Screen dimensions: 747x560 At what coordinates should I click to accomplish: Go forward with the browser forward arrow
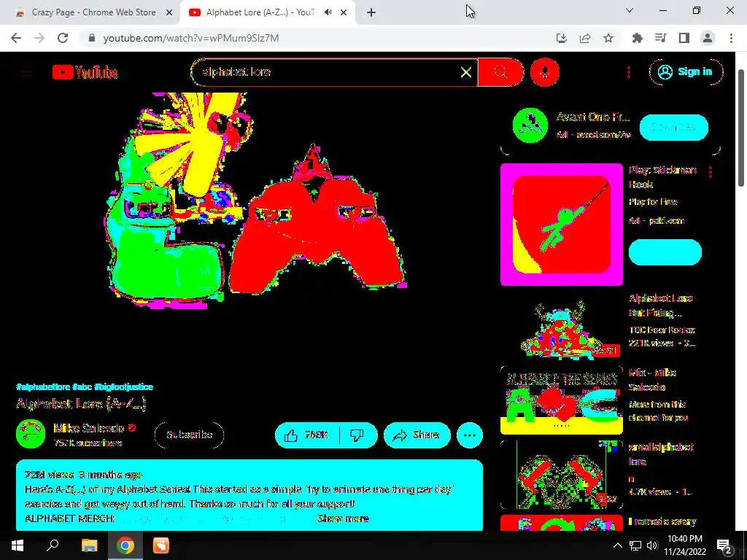[x=39, y=38]
